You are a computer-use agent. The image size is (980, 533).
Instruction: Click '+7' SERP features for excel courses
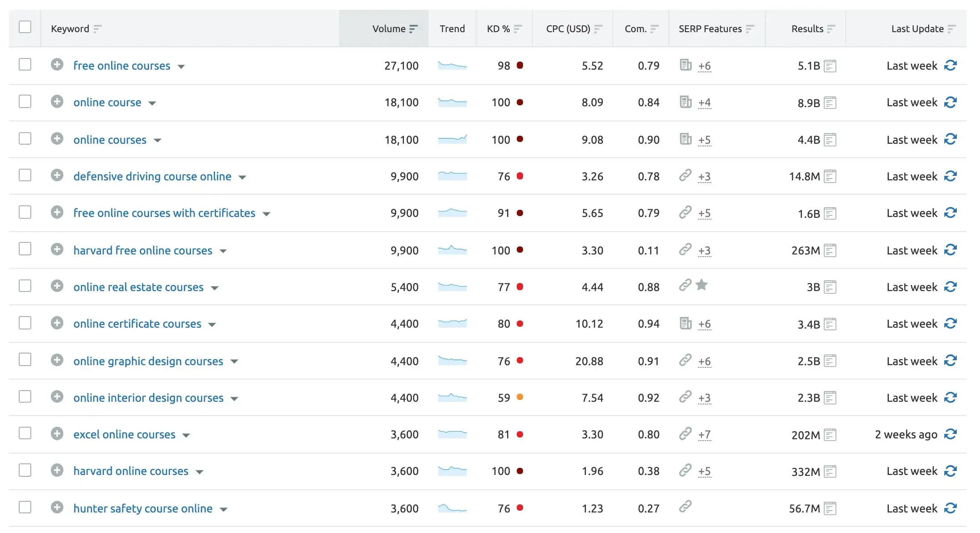tap(704, 434)
